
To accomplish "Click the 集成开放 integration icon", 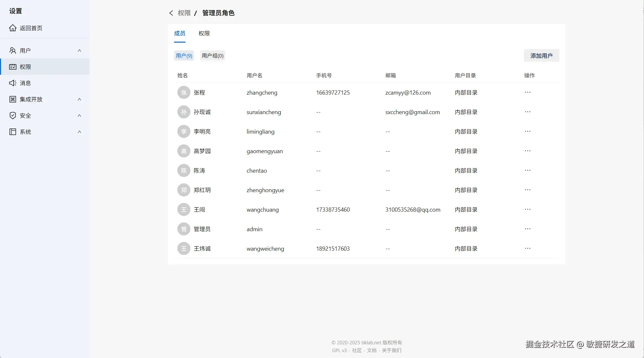I will (x=13, y=99).
